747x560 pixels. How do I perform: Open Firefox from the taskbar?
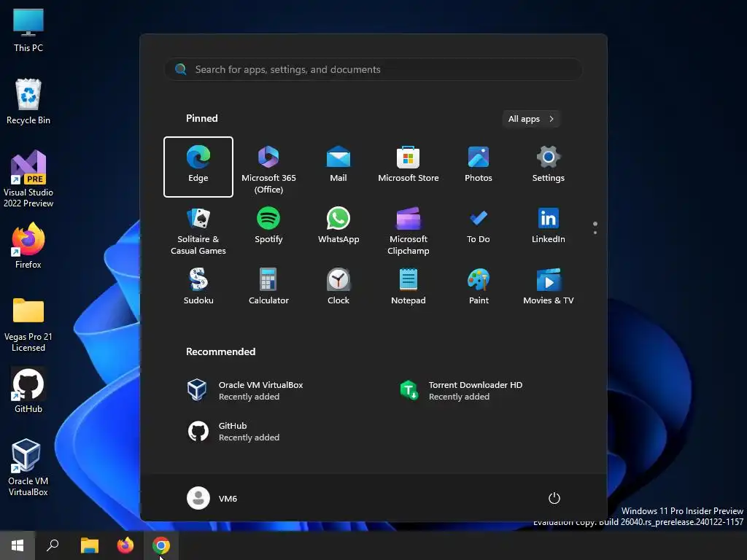(x=125, y=545)
